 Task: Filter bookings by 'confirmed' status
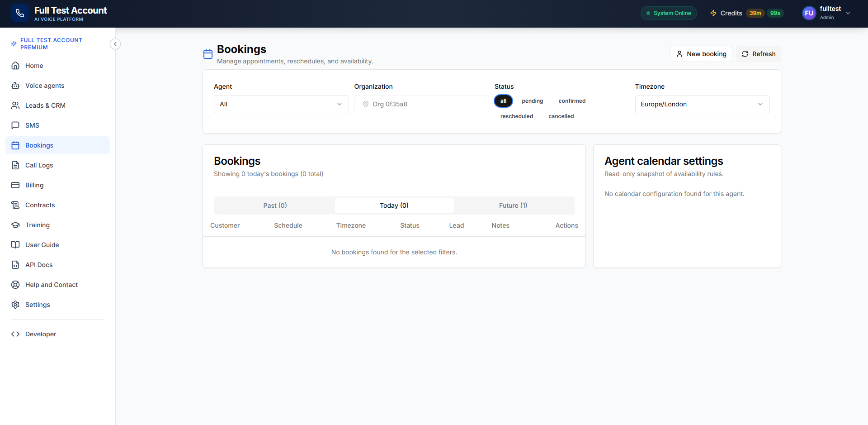pos(571,101)
